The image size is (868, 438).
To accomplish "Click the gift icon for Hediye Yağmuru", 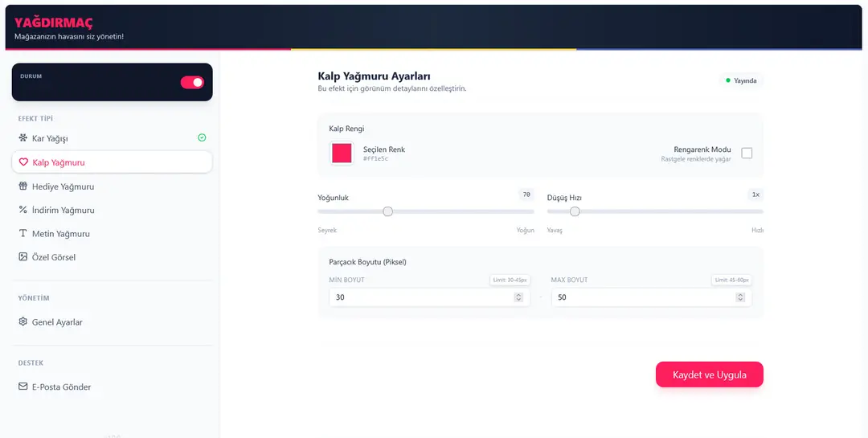I will click(x=23, y=186).
